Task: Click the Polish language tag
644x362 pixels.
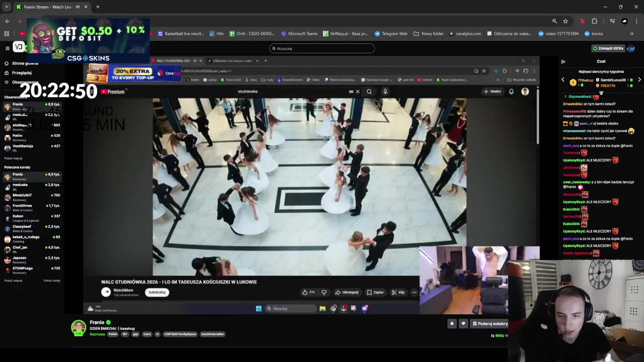Action: coord(113,334)
